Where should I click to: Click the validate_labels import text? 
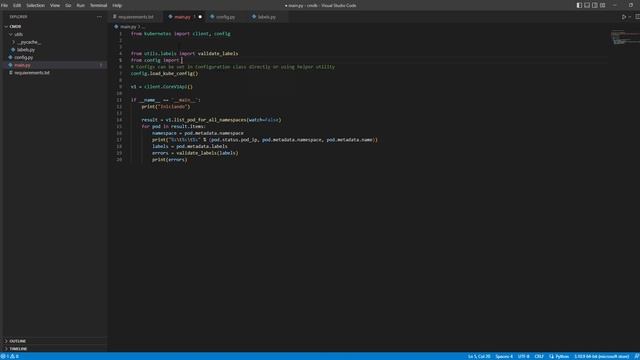218,53
